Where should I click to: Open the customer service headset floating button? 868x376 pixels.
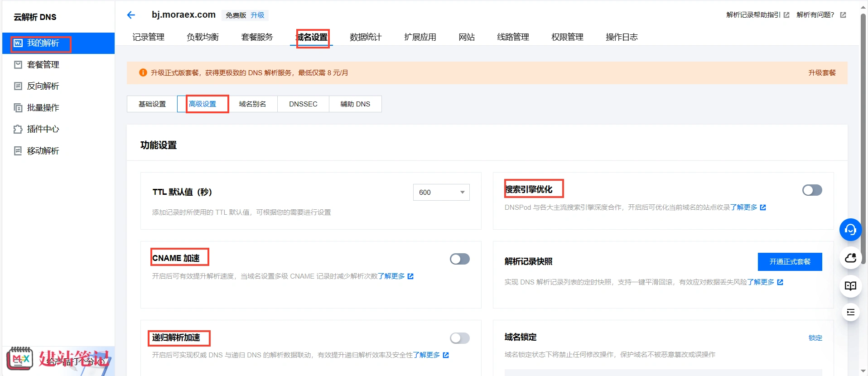point(850,230)
